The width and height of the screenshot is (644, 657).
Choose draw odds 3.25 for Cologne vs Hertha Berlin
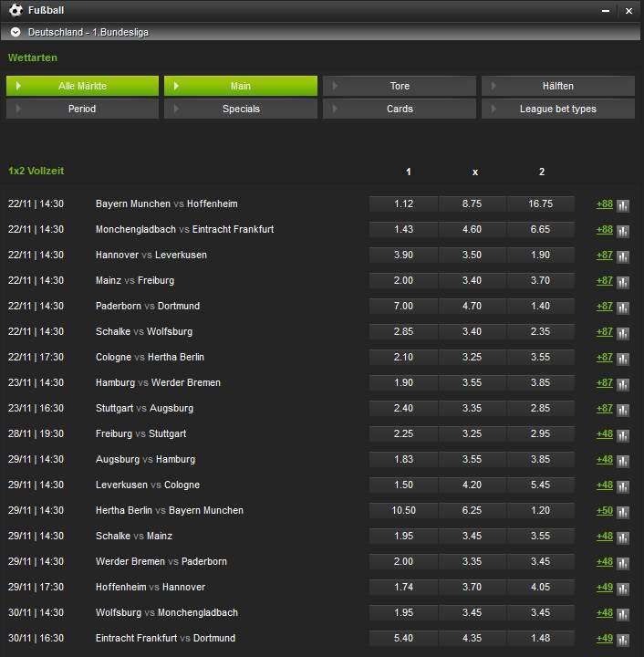coord(472,358)
